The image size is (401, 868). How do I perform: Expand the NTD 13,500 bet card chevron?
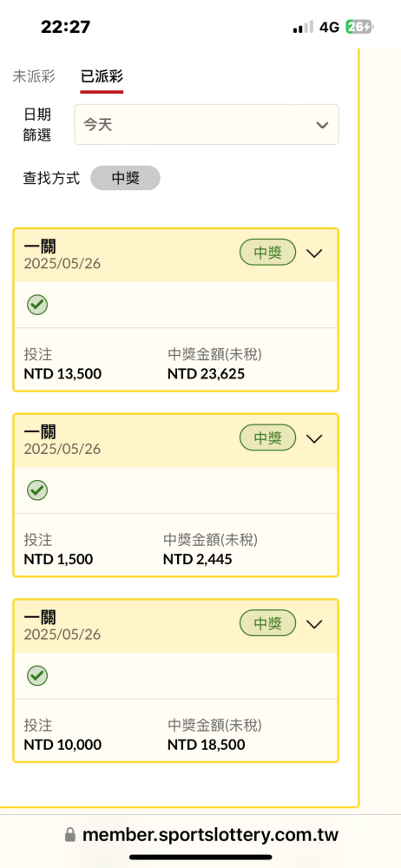pos(314,253)
